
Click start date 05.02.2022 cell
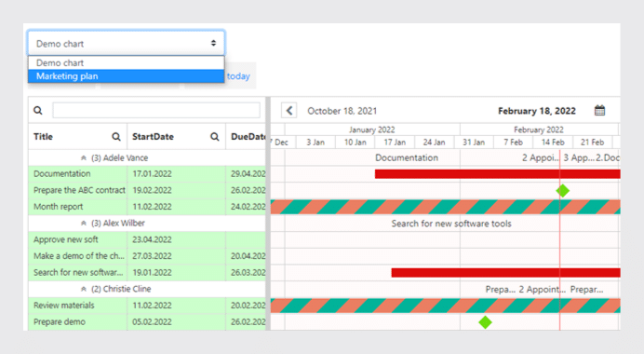pos(176,322)
